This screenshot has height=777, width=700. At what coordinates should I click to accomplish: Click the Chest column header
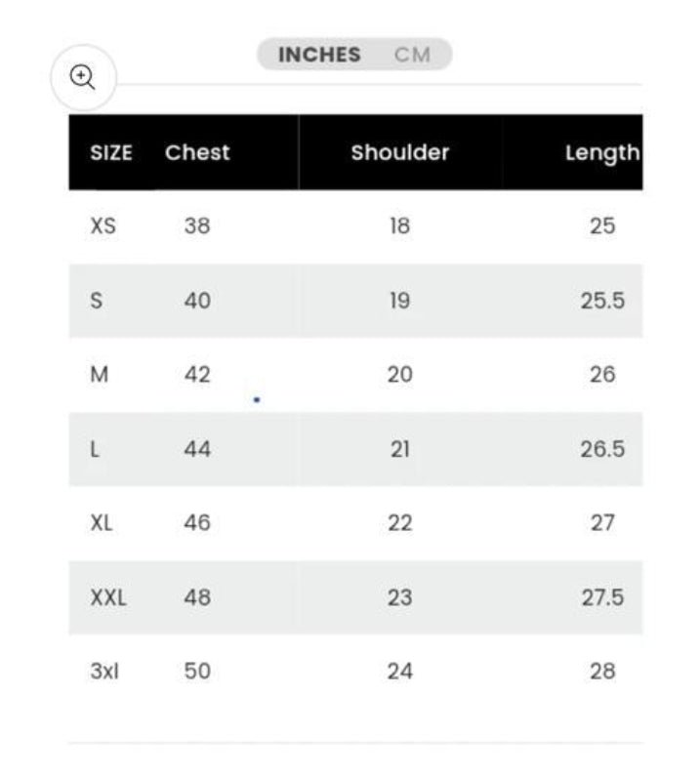[197, 152]
